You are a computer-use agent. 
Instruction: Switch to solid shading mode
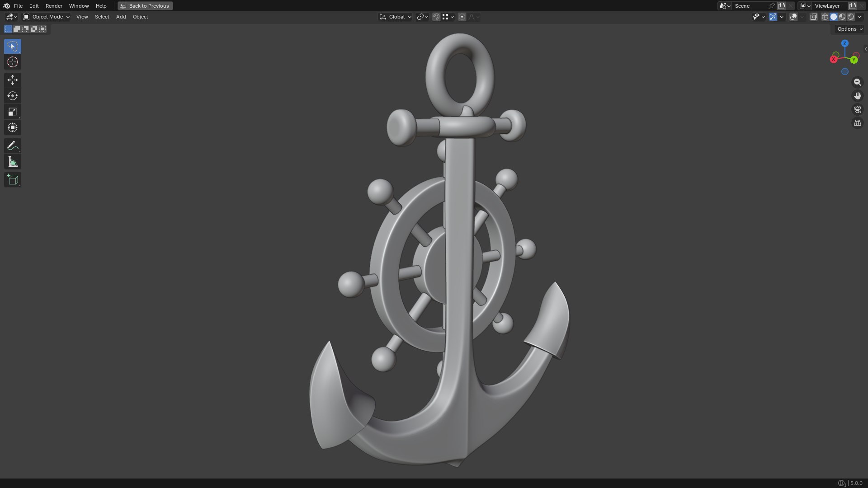[x=834, y=17]
